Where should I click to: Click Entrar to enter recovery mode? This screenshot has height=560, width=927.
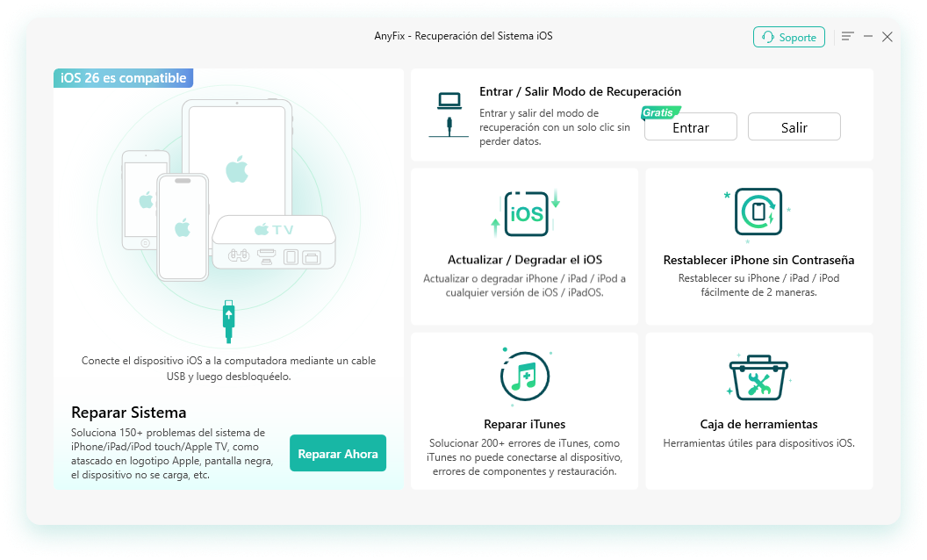click(x=691, y=127)
